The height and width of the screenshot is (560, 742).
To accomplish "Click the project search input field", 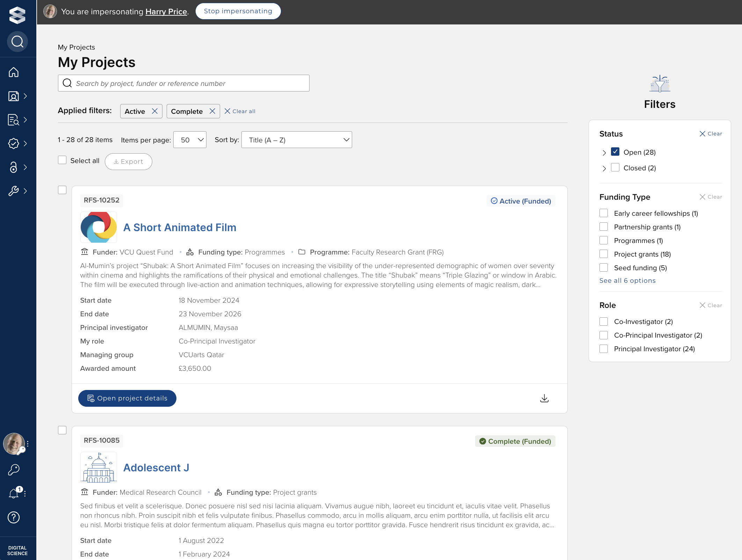I will (x=184, y=83).
